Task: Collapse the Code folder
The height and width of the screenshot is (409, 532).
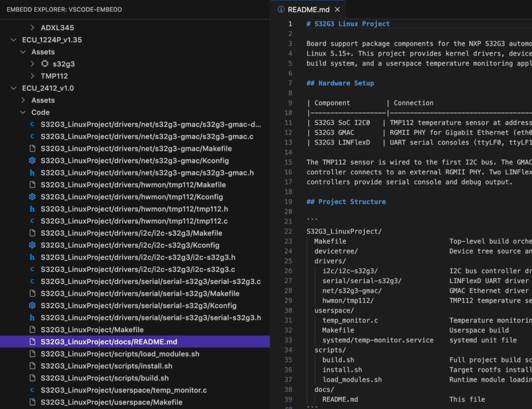Action: point(23,112)
